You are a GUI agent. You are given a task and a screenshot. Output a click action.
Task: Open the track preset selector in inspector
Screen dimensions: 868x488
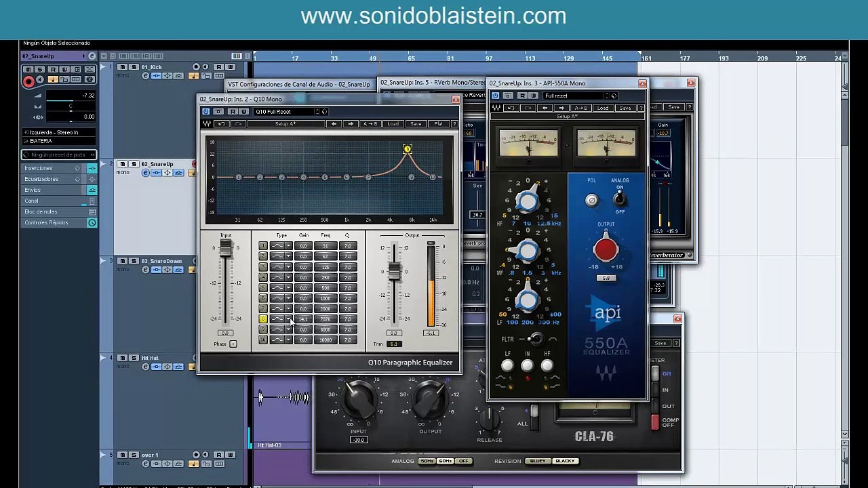[x=60, y=155]
